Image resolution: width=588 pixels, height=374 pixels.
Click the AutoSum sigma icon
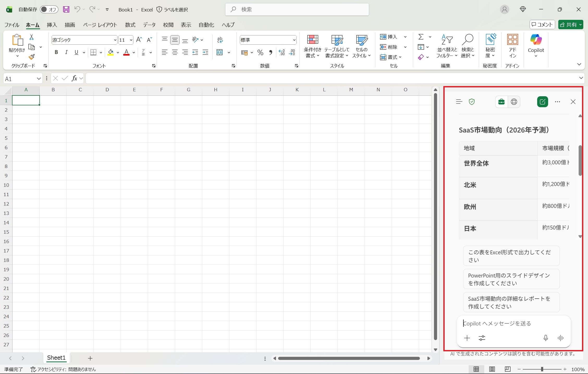[421, 37]
